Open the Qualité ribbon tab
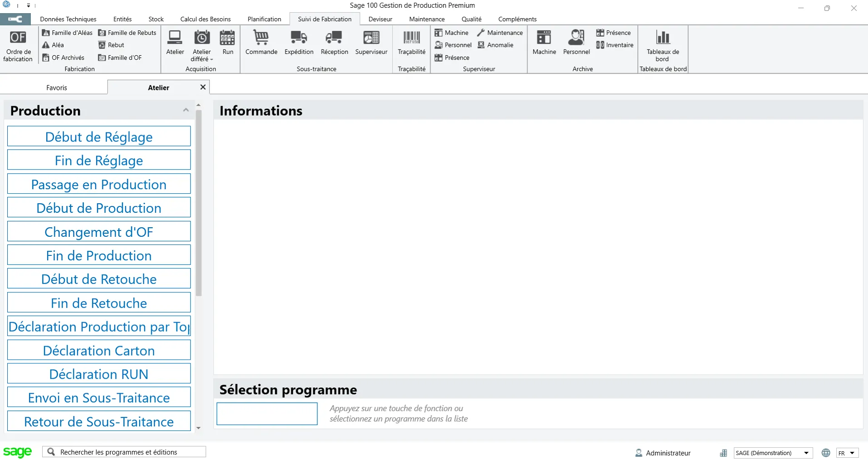868x460 pixels. click(x=471, y=19)
